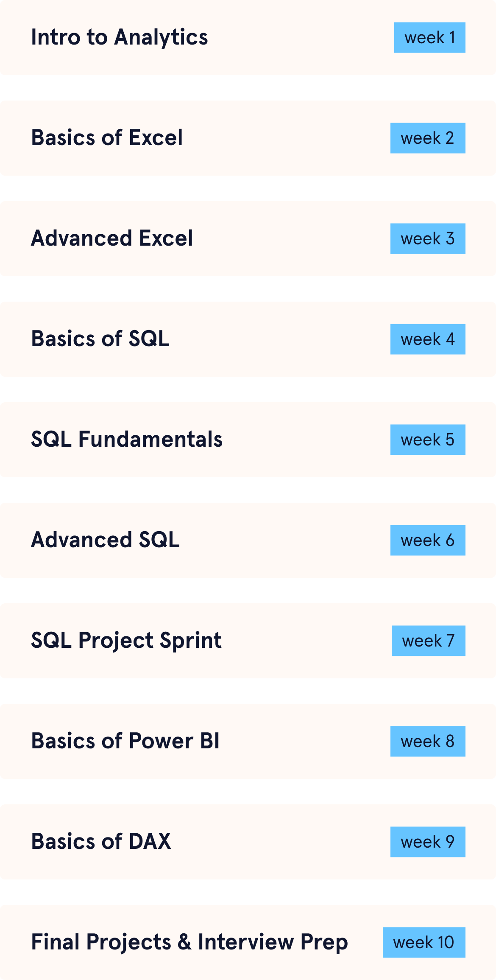Expand the SQL Project Sprint row
496x980 pixels.
pyautogui.click(x=126, y=641)
